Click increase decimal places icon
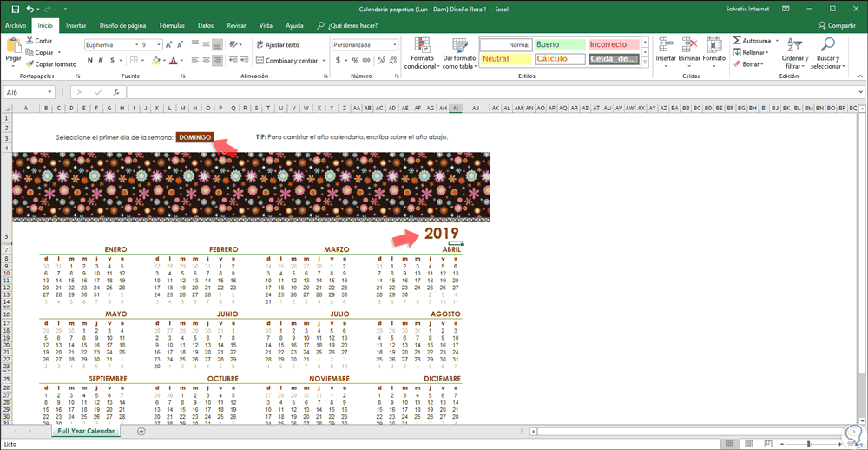 pyautogui.click(x=381, y=61)
